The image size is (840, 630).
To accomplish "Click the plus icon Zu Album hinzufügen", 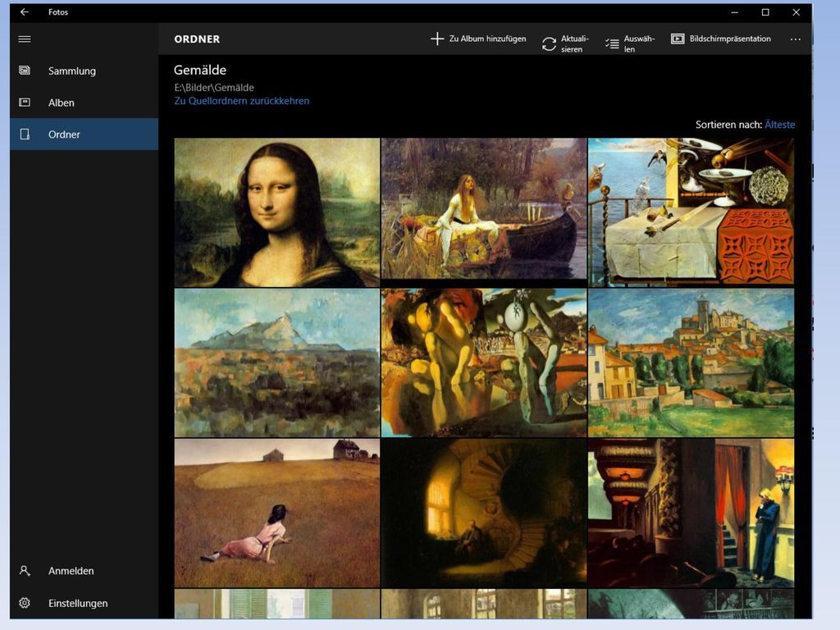I will tap(437, 39).
